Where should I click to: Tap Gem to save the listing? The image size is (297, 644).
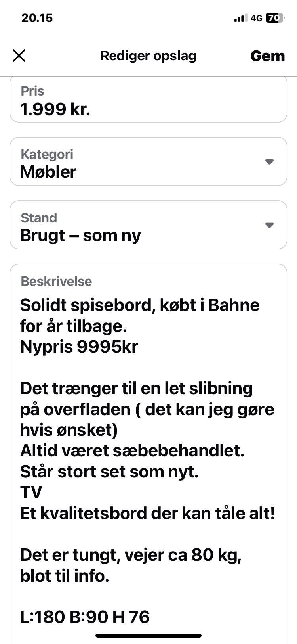point(267,56)
